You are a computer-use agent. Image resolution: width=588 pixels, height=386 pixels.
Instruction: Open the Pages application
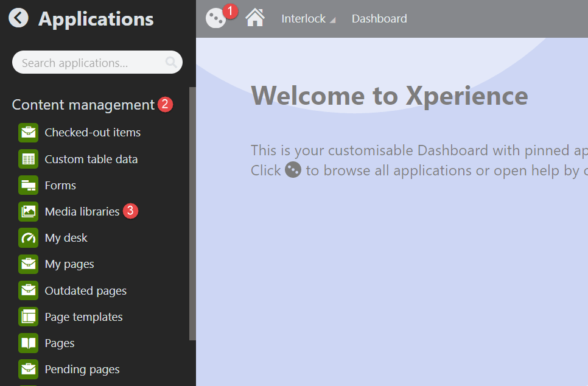pos(60,343)
